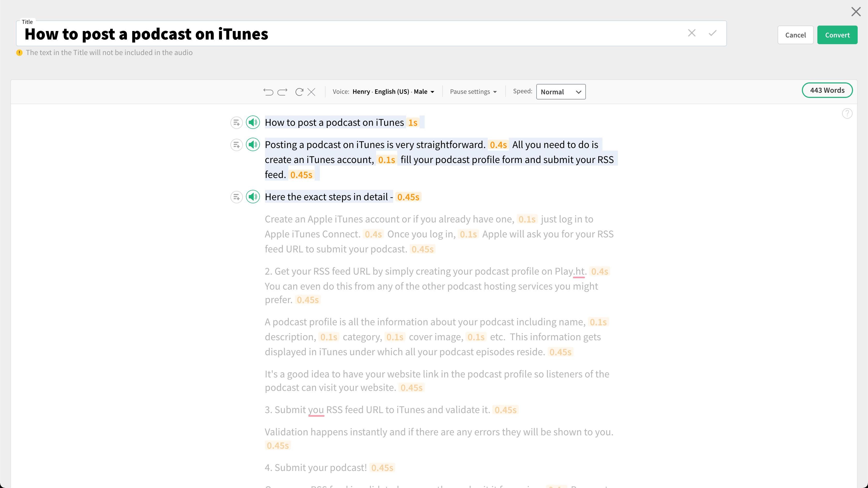Click the paragraph starting 'Create an Apple iTunes account'
Screen dimensions: 868x488
point(439,234)
